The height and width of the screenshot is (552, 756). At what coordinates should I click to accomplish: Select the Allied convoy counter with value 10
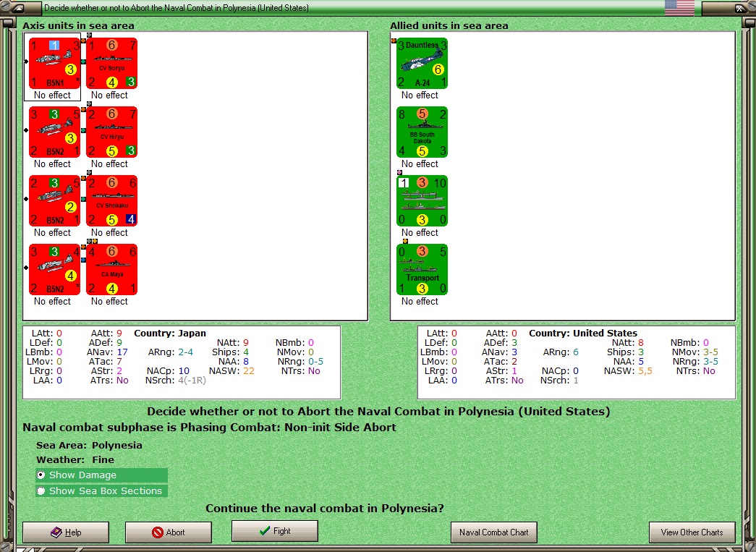(422, 200)
